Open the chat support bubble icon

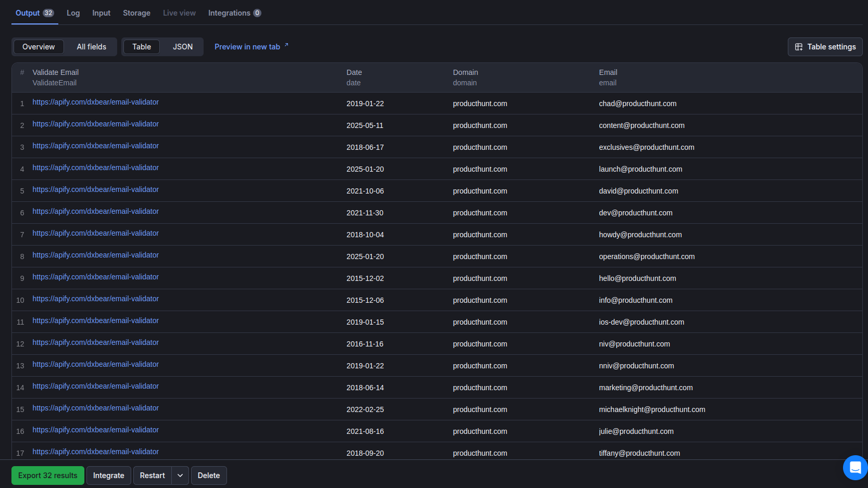tap(855, 468)
